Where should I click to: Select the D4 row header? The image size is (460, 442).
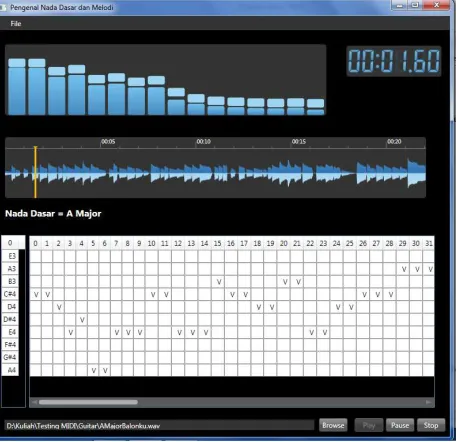click(10, 307)
